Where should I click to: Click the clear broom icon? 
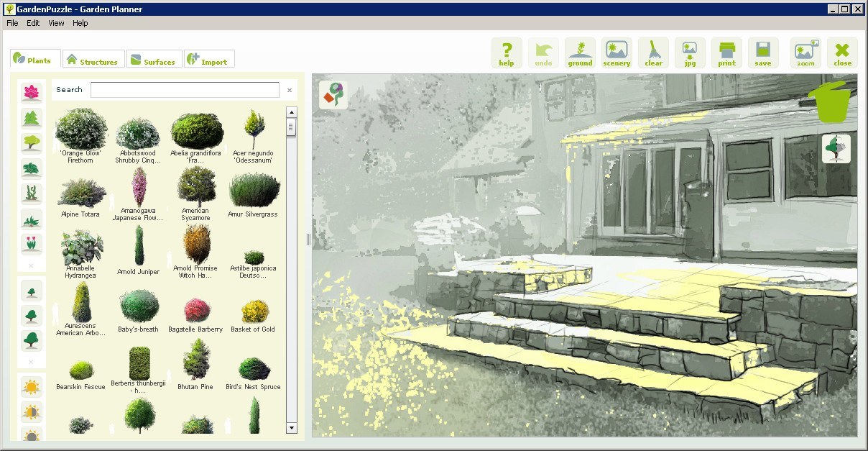[x=653, y=53]
